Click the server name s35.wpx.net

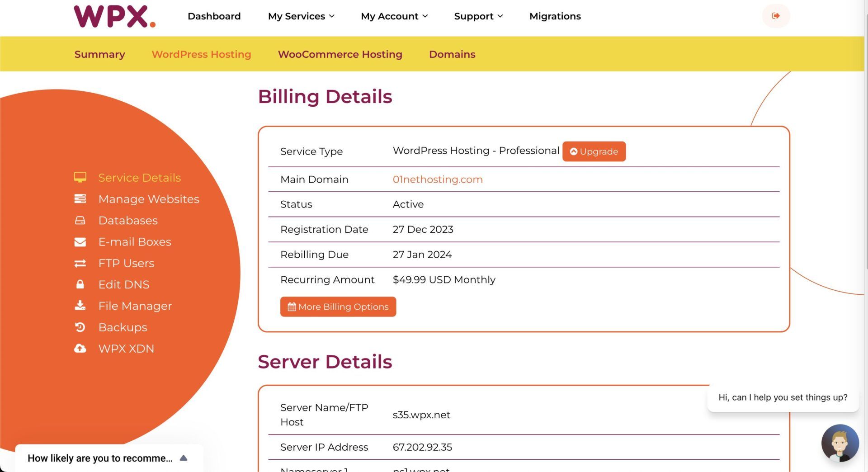(x=421, y=415)
